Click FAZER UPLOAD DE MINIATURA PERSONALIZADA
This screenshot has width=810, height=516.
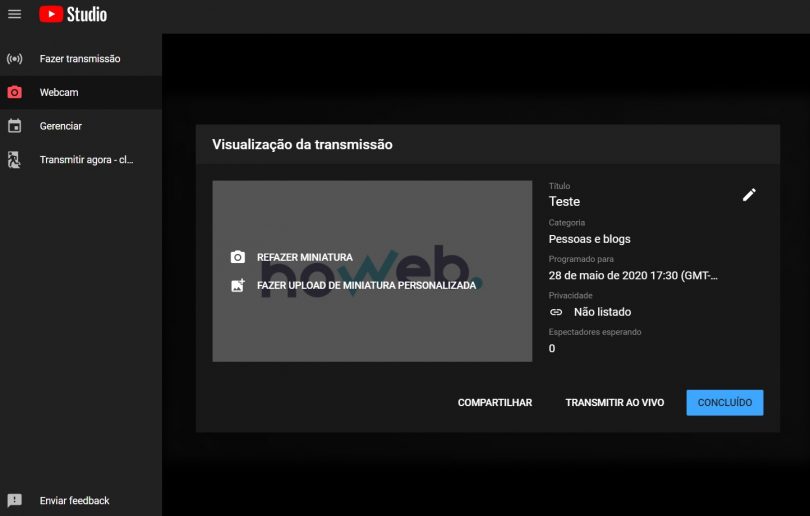point(366,285)
